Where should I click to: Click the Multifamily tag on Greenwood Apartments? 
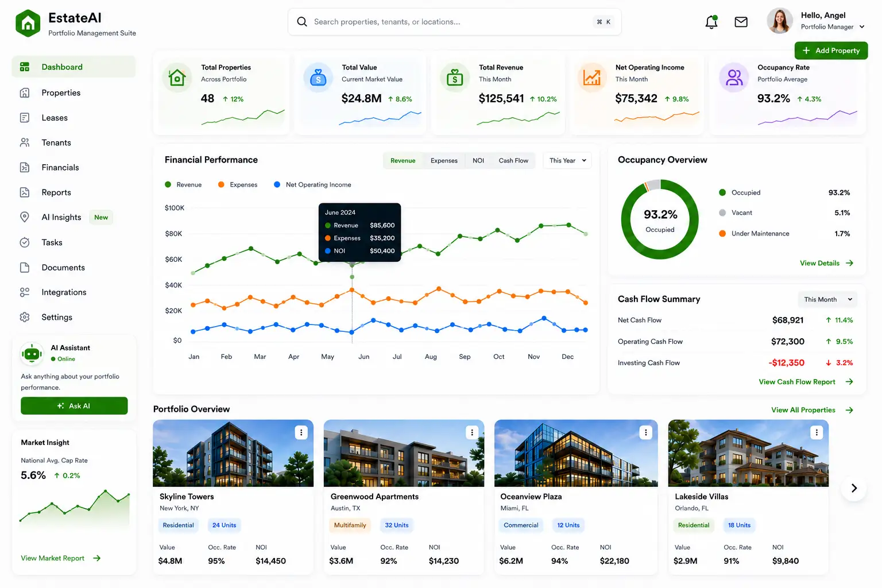(x=350, y=525)
